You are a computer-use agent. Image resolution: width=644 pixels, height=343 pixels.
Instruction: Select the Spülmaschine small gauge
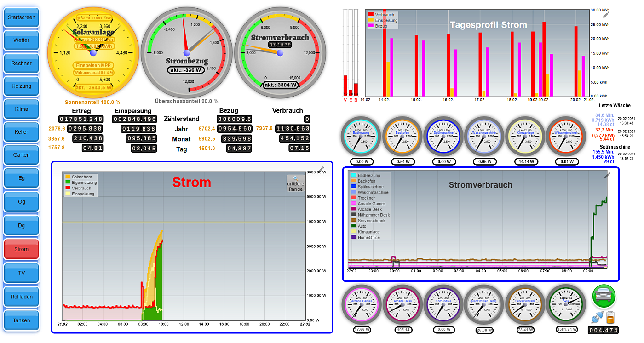click(443, 136)
